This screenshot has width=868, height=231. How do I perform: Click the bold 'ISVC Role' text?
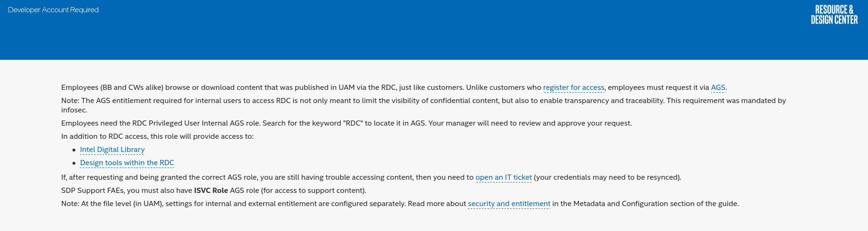click(x=211, y=191)
